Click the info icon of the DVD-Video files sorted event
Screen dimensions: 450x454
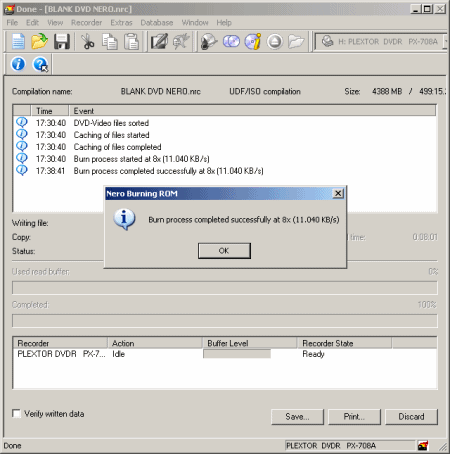(22, 122)
